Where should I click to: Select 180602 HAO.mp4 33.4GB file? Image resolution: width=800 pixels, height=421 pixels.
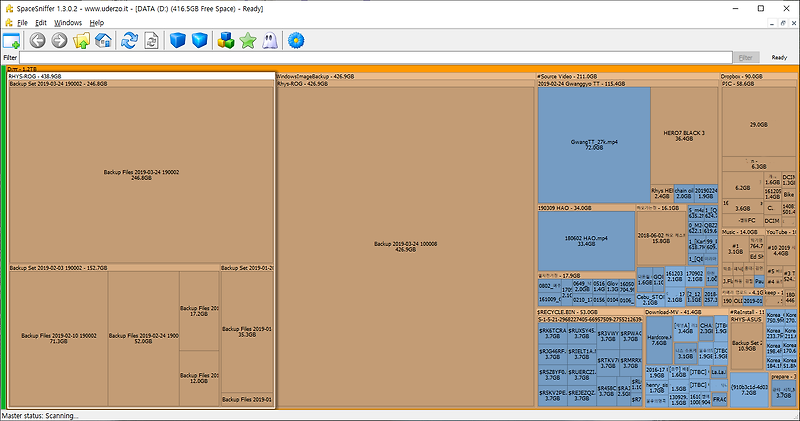click(586, 241)
